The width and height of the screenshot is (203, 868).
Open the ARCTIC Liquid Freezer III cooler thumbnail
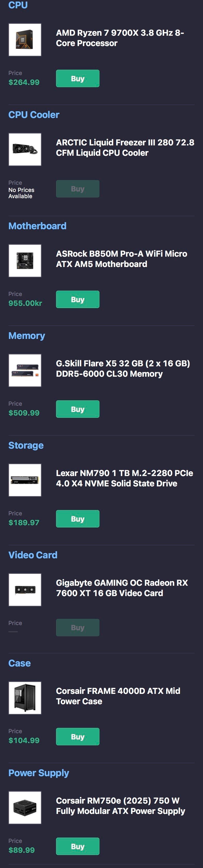coord(25,149)
